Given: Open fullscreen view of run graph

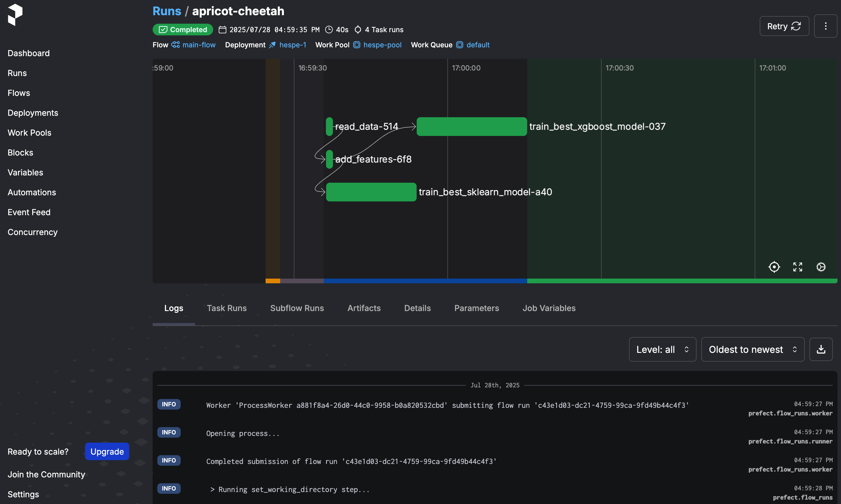Looking at the screenshot, I should pyautogui.click(x=797, y=267).
